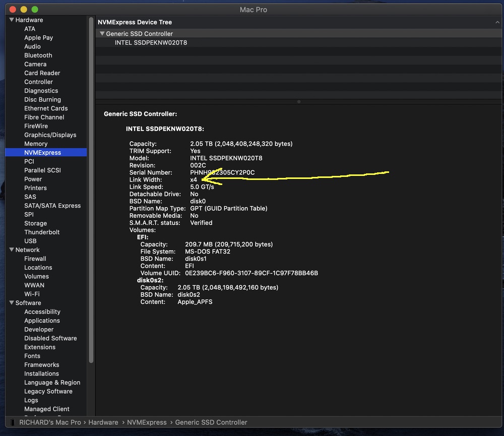Collapse the Generic SSD Controller tree triangle
504x436 pixels.
[102, 34]
